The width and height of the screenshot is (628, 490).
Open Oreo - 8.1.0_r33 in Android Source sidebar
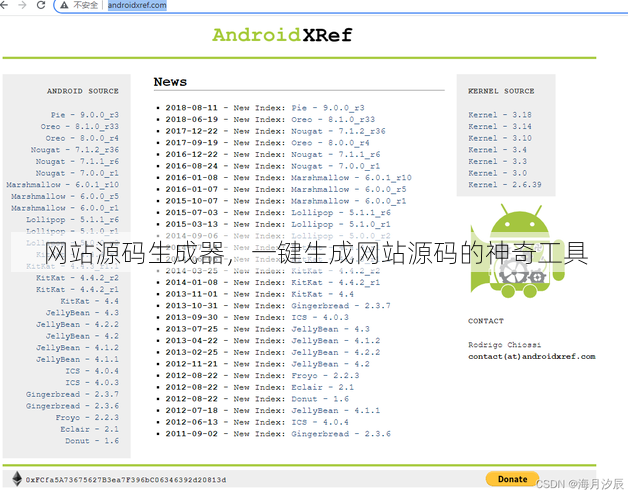79,126
